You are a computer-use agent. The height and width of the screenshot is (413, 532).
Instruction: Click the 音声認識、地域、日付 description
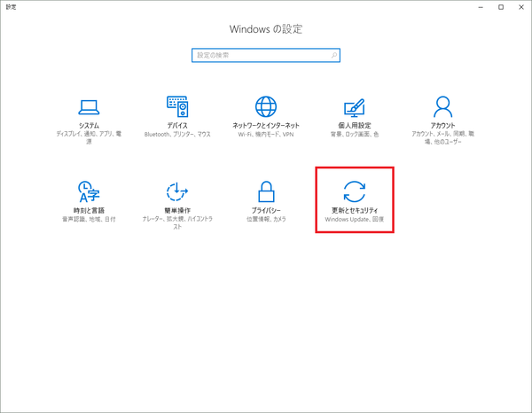89,220
